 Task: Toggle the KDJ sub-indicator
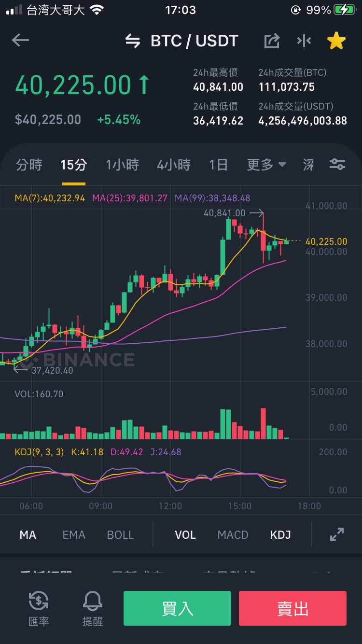coord(280,535)
